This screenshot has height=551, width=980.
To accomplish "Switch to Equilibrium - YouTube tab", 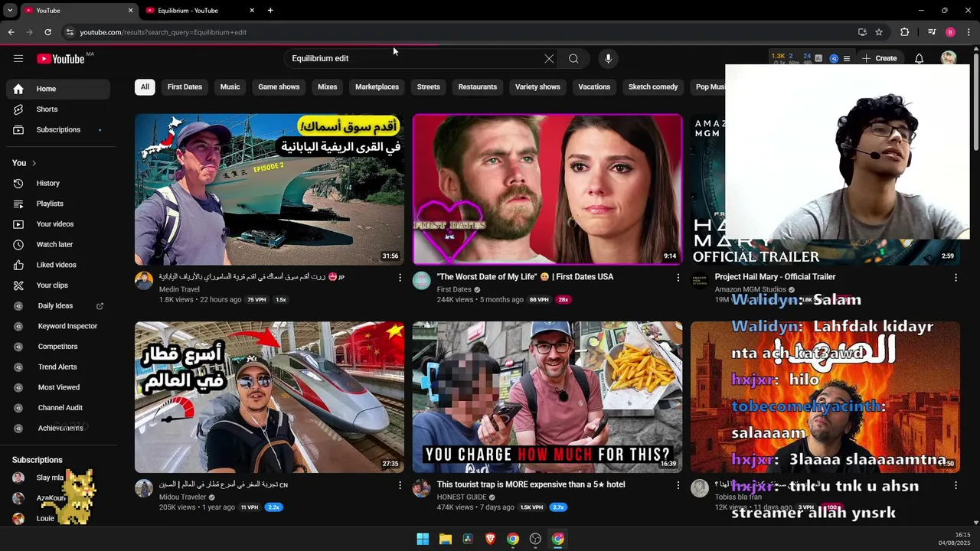I will tap(200, 11).
